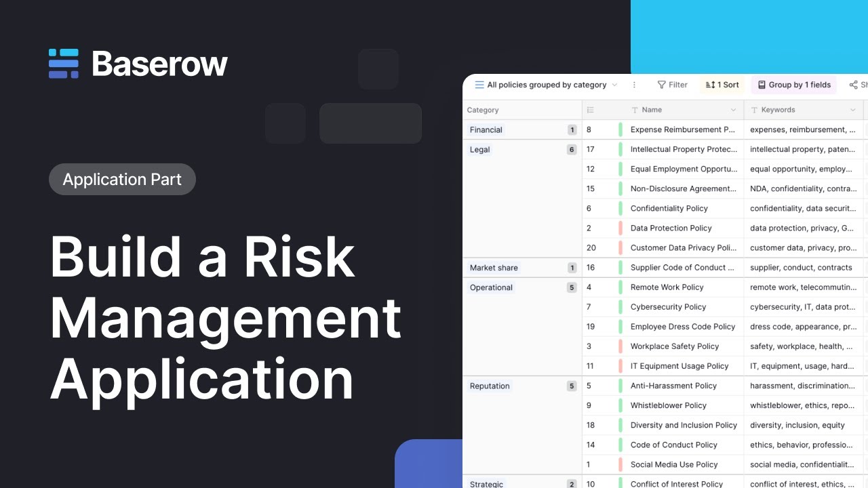Click the Employee Dress Code Policy cell
The height and width of the screenshot is (488, 868).
click(x=684, y=326)
